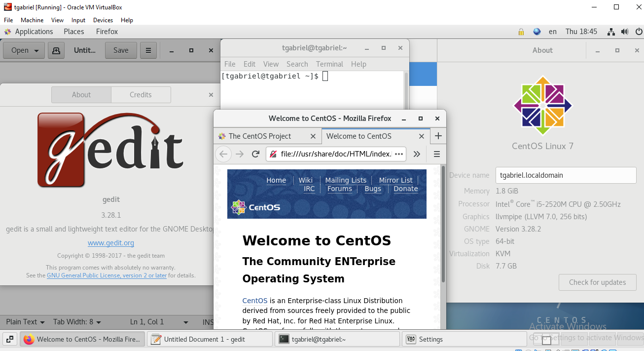644x351 pixels.
Task: Click the Wiki link on CentOS page
Action: tap(306, 180)
